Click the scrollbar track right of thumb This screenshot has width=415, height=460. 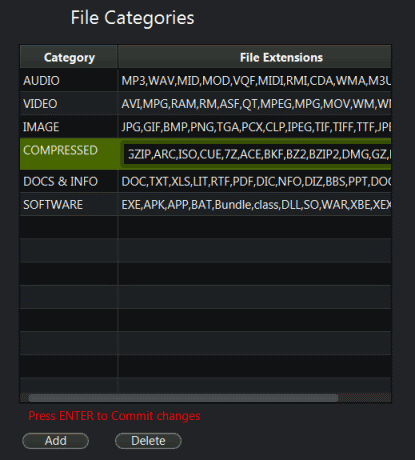coord(365,398)
